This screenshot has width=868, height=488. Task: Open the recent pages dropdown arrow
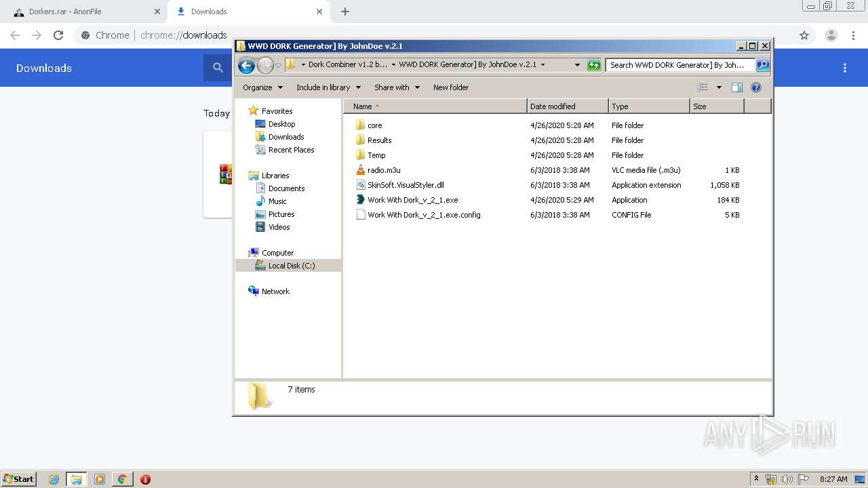click(278, 66)
